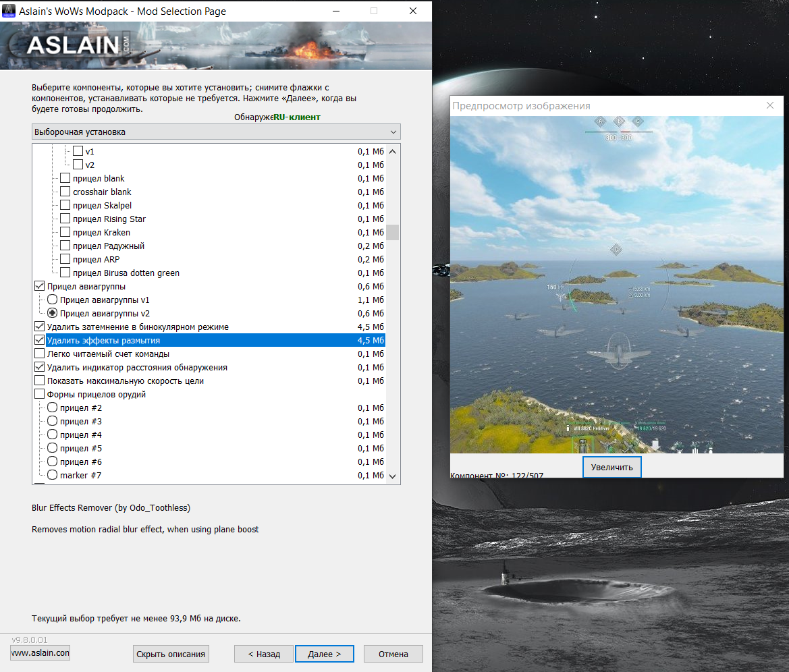Click 'Blur Effects Remover (by Odo_Toothless)' description
This screenshot has width=789, height=672.
tap(111, 507)
